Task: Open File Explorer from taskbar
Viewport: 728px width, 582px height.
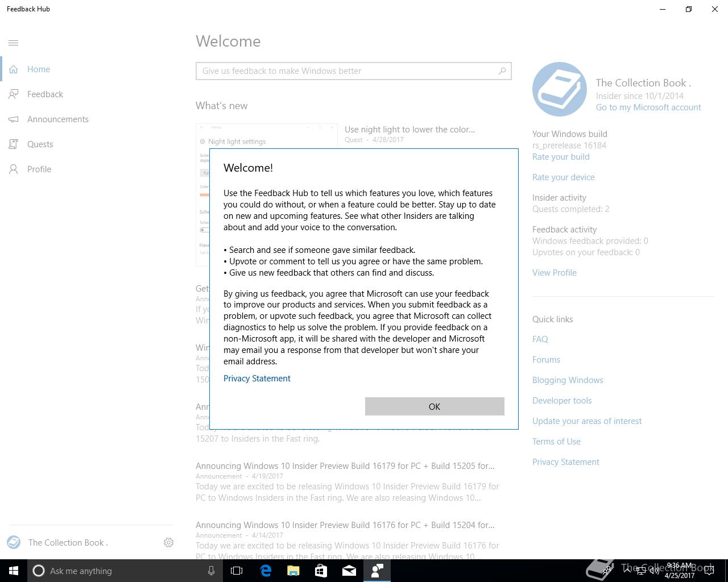Action: coord(293,571)
